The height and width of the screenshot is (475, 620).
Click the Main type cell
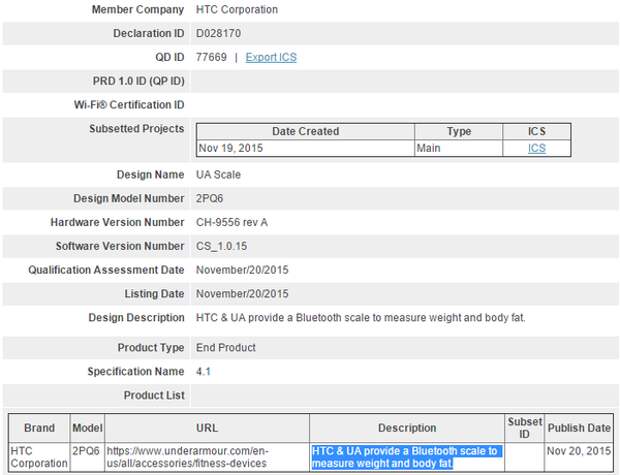pyautogui.click(x=459, y=148)
